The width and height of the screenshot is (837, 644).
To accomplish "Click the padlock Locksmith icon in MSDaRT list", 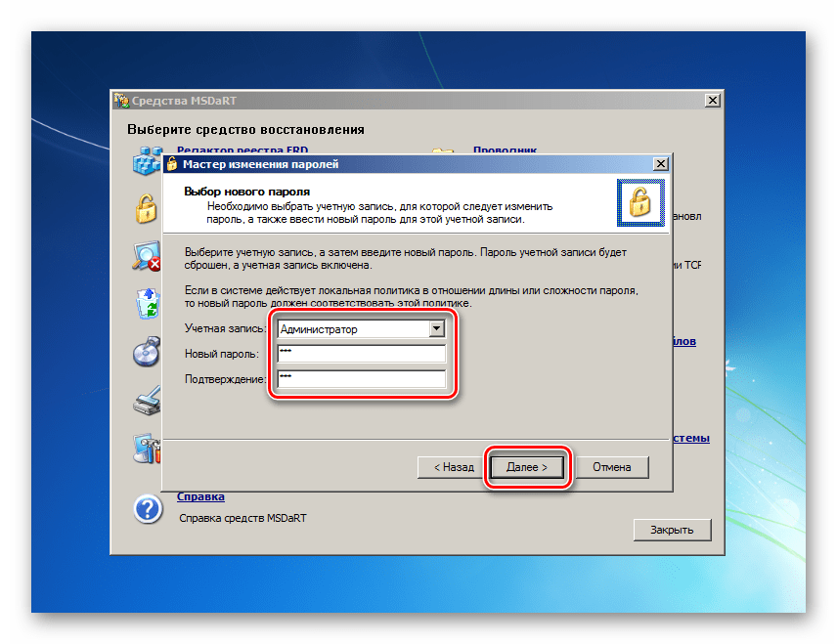I will (x=146, y=208).
